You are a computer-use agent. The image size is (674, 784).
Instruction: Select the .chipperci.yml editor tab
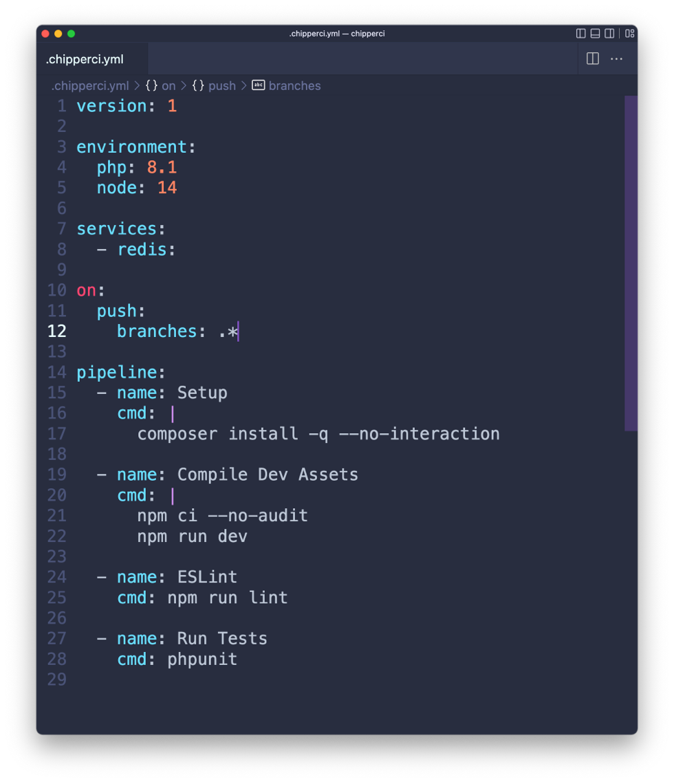[x=85, y=59]
